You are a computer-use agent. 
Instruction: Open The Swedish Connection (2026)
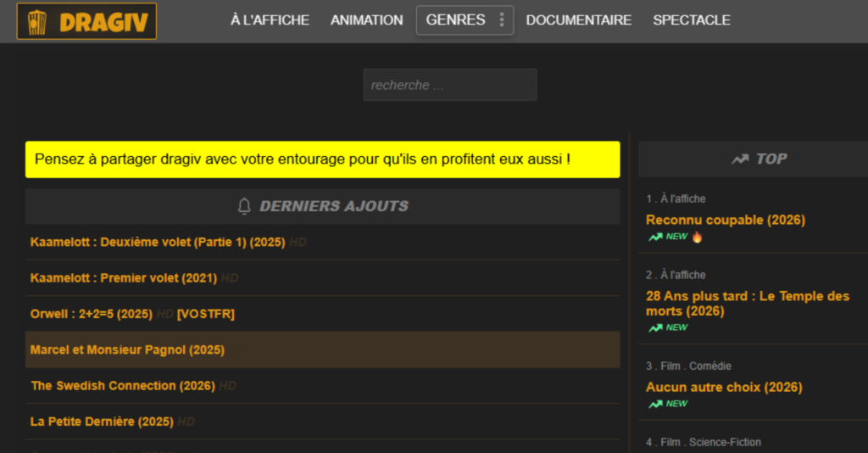123,386
